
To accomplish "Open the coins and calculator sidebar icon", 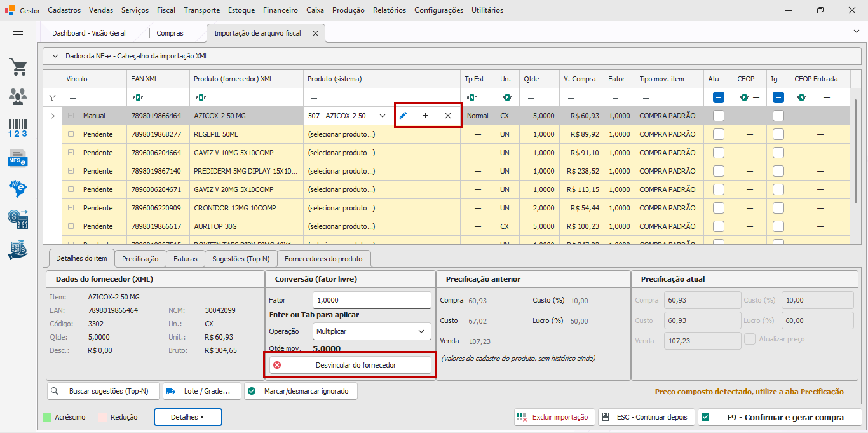I will (18, 219).
